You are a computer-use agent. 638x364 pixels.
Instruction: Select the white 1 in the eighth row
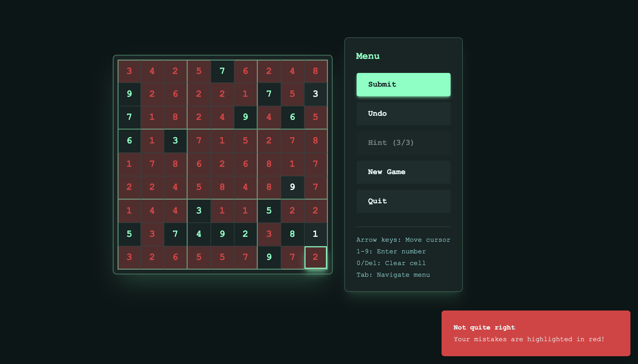pyautogui.click(x=315, y=233)
